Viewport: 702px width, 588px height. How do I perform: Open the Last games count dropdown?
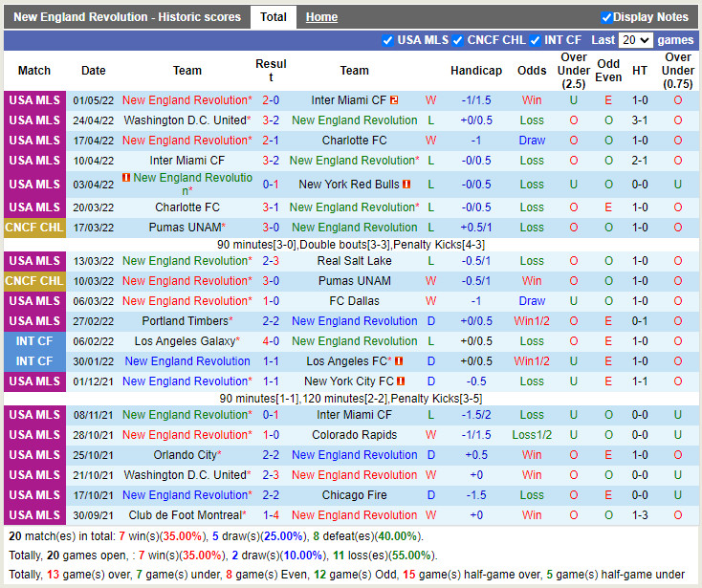(635, 40)
